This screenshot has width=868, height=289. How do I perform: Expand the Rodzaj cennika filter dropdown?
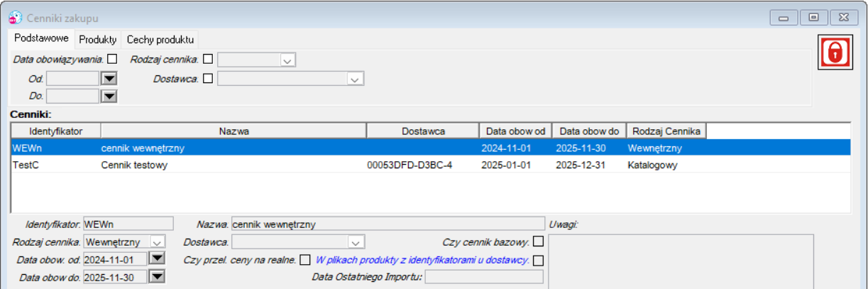click(x=287, y=60)
